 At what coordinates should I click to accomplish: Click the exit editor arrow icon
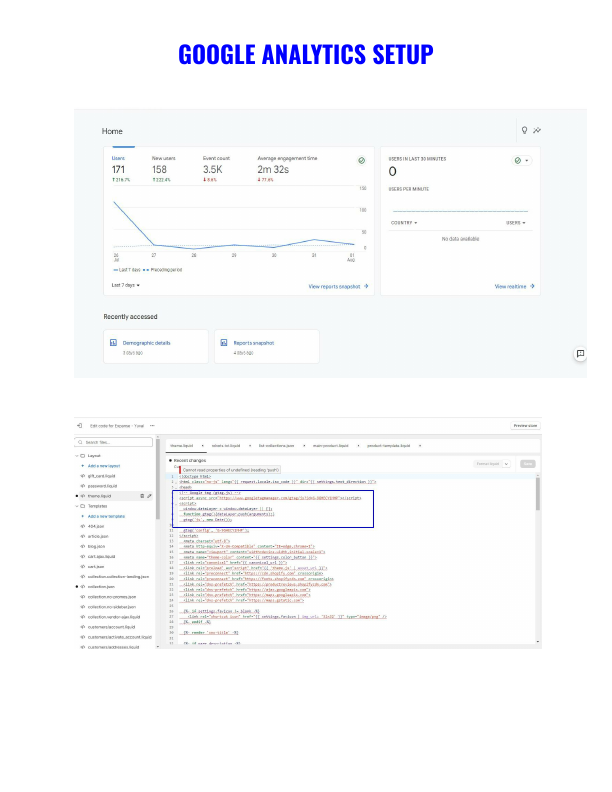[x=79, y=426]
